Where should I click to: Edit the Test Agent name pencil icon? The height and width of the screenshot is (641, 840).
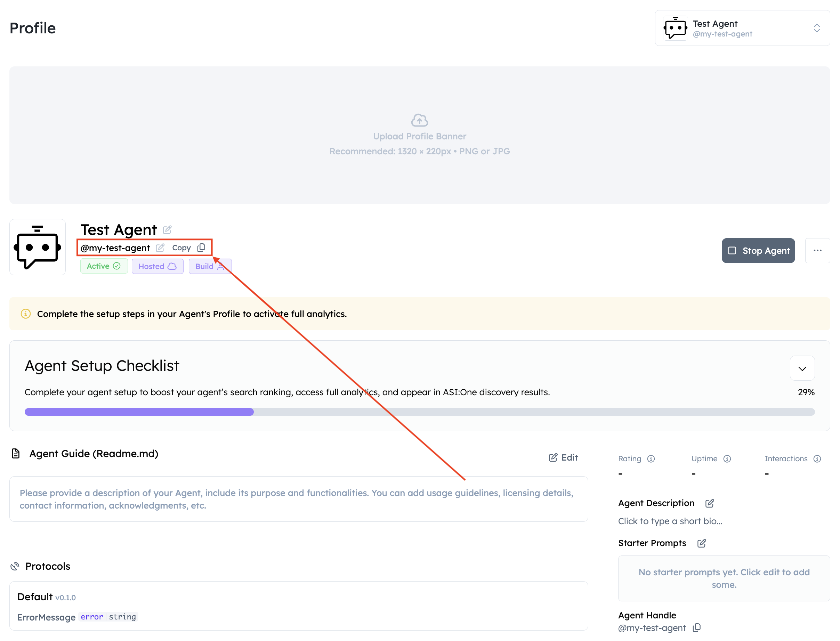pyautogui.click(x=167, y=230)
